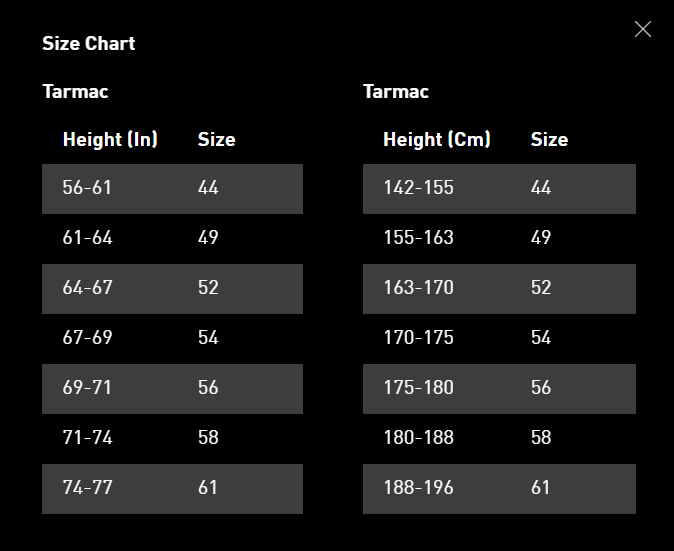Click the 170-175 cm height cell
The height and width of the screenshot is (551, 674).
coord(418,338)
